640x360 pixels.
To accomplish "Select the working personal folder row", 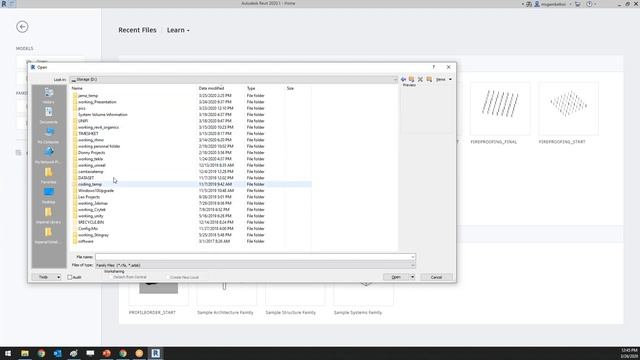I will tap(99, 146).
